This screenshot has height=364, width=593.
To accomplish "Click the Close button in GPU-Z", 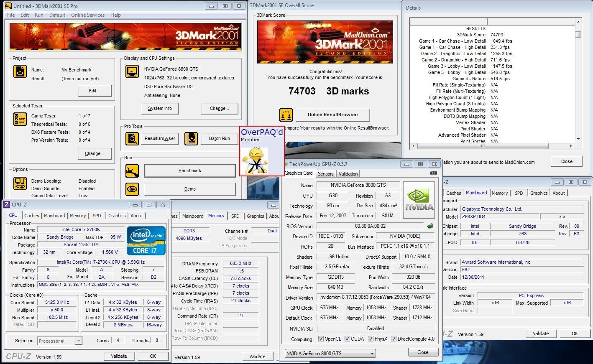I will 423,352.
